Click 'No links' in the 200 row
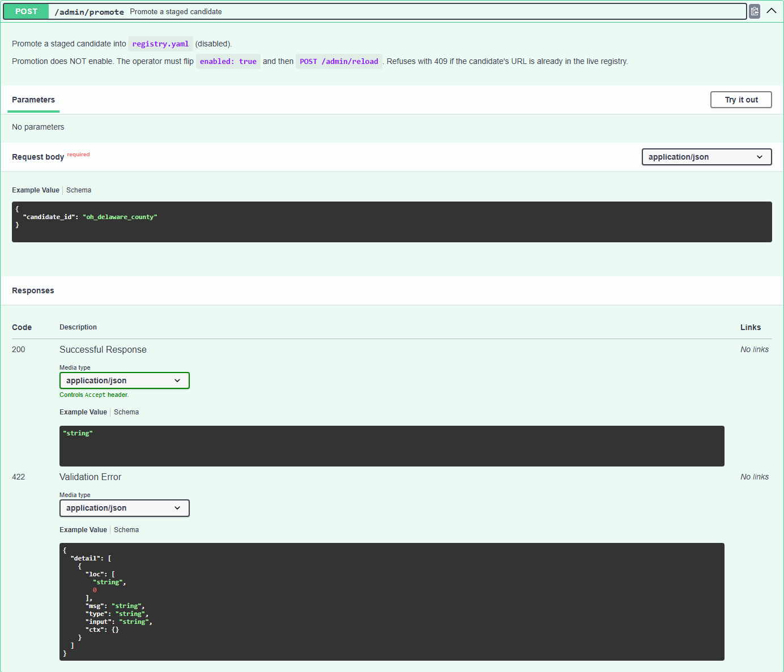 755,349
